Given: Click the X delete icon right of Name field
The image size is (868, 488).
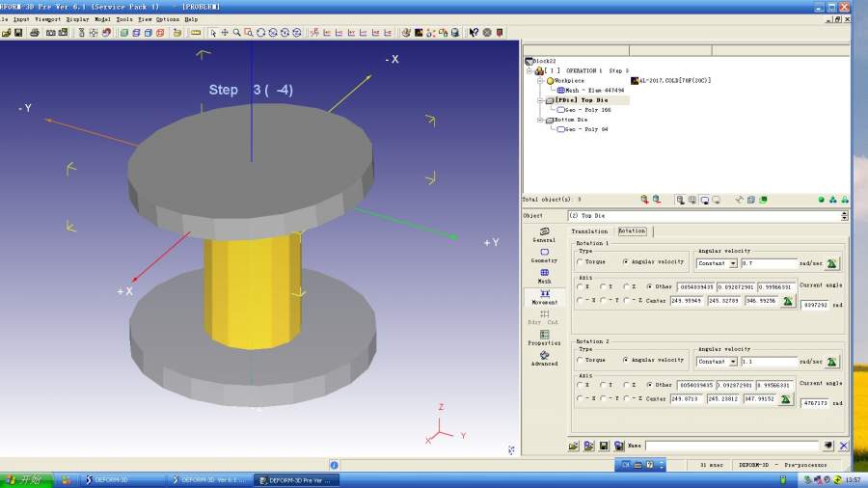Looking at the screenshot, I should pos(844,446).
